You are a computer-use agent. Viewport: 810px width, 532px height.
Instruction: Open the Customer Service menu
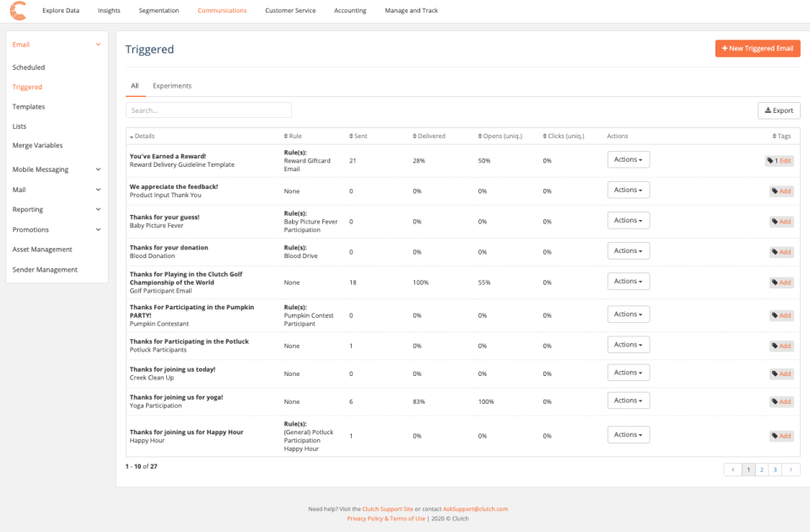click(289, 11)
